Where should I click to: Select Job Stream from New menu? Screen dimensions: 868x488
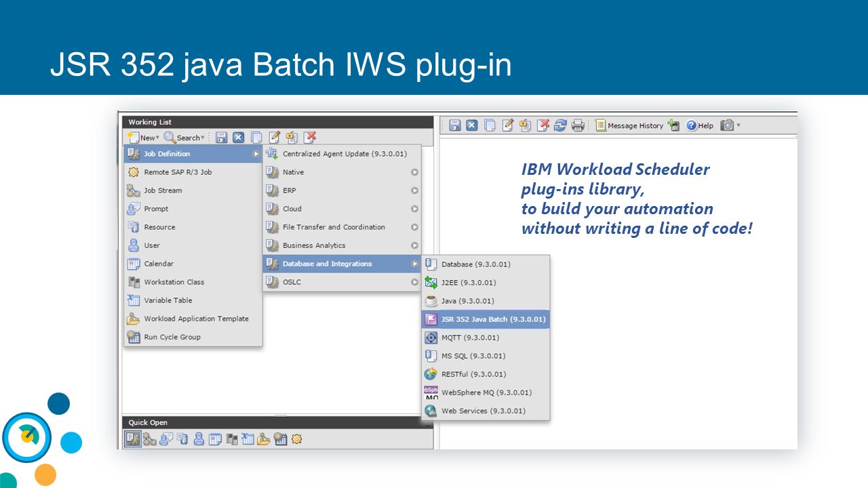193,190
